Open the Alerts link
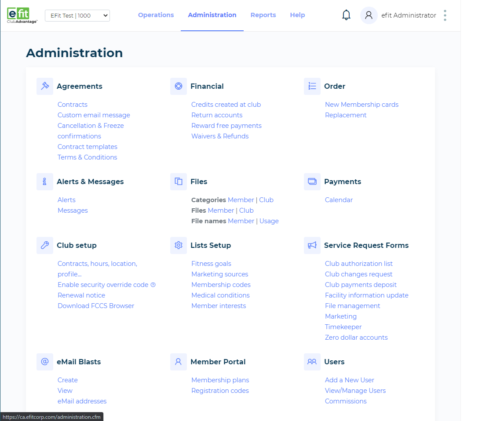The width and height of the screenshot is (504, 421). tap(66, 200)
